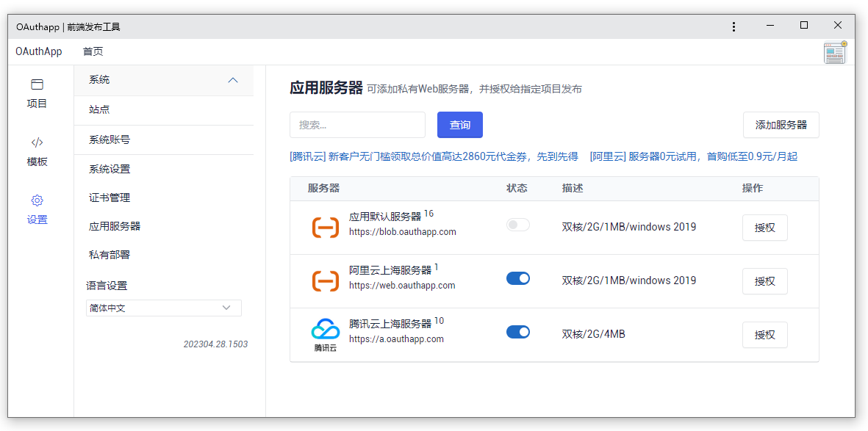Image resolution: width=868 pixels, height=431 pixels.
Task: Open the news panel icon at top right
Action: (x=835, y=53)
